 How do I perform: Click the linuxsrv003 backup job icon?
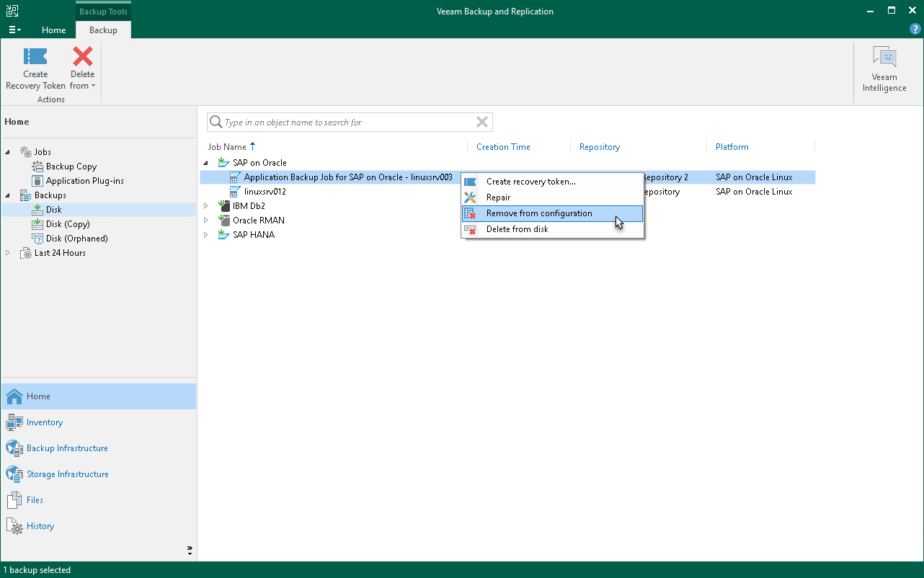pos(235,177)
